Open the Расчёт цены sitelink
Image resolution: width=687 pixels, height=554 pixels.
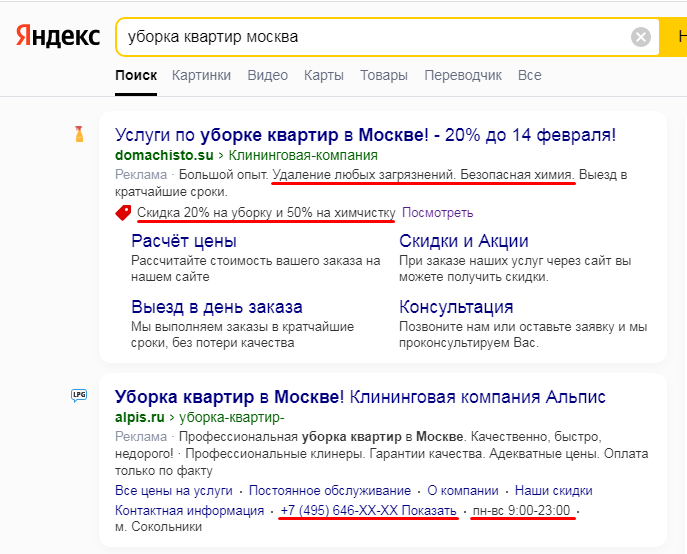(184, 241)
